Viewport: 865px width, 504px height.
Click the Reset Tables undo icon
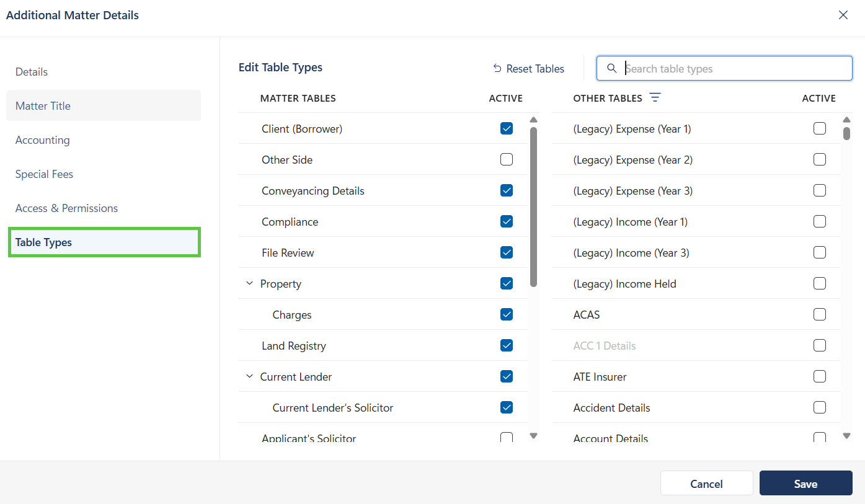(497, 68)
